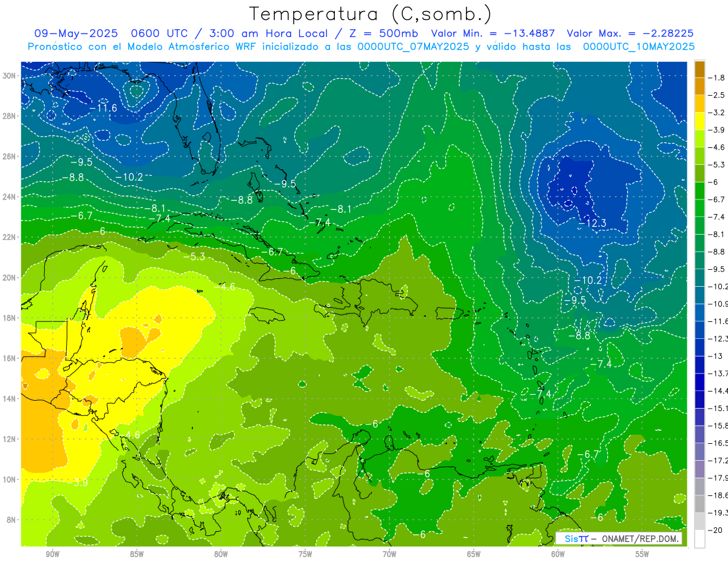Click initialization time '0000UTC_07MAY2025'
Screen dimensions: 728x562
click(413, 46)
